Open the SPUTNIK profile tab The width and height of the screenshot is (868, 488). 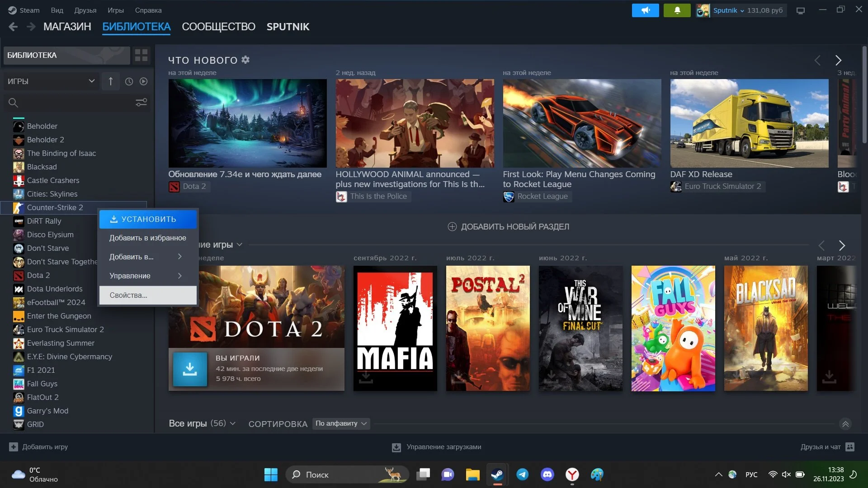pos(288,27)
